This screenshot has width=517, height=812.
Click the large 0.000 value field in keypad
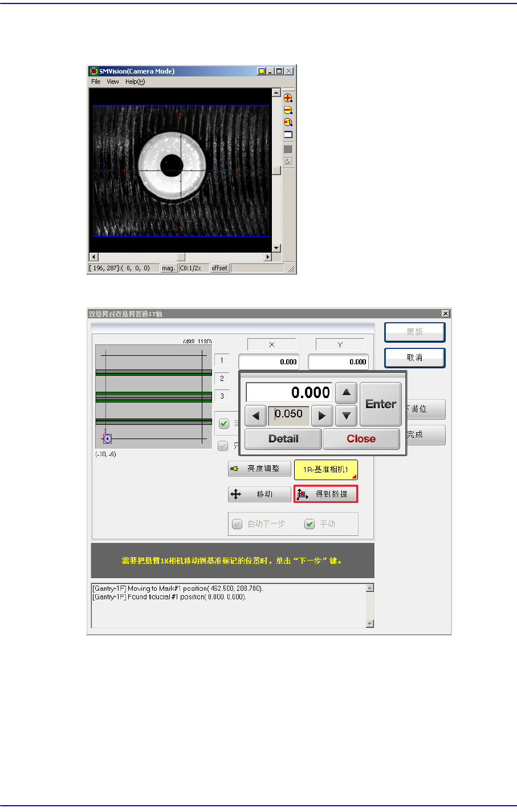click(289, 392)
